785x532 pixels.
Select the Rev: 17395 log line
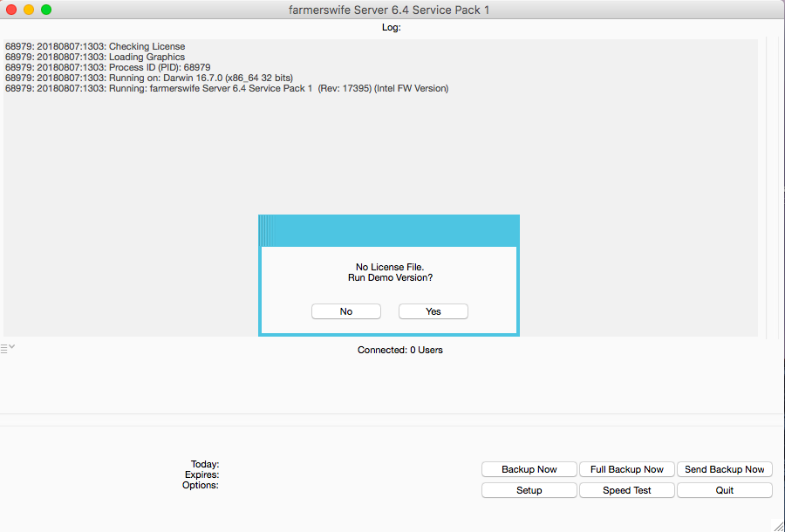pos(227,89)
